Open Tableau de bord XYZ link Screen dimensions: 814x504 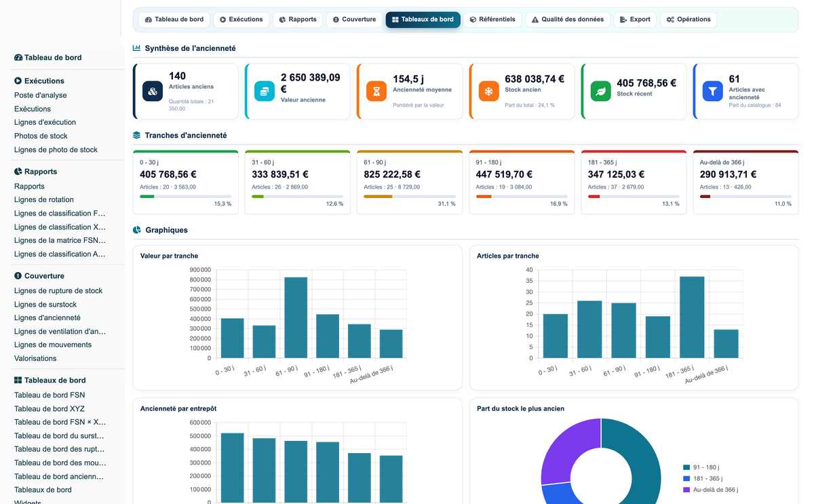tap(50, 409)
